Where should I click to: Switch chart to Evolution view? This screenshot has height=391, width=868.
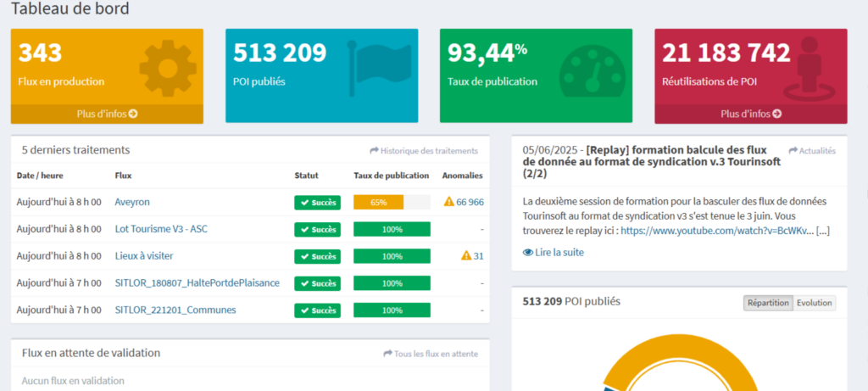(814, 303)
